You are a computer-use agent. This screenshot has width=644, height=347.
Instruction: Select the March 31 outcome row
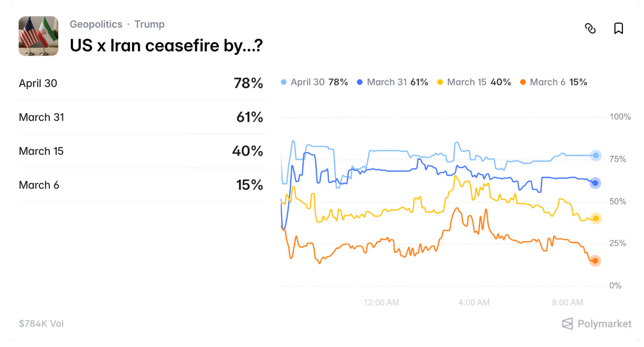(x=141, y=117)
